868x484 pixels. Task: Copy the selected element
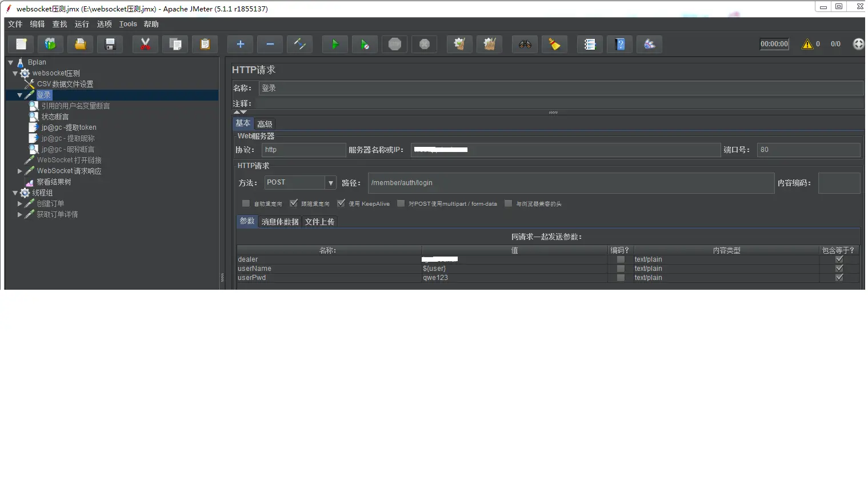pos(175,44)
